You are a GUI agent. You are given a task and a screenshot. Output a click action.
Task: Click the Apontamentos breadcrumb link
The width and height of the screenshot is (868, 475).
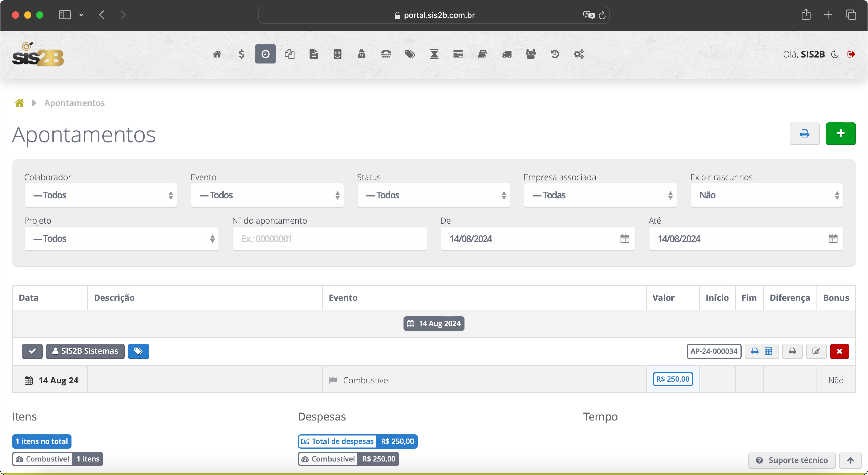click(x=75, y=103)
